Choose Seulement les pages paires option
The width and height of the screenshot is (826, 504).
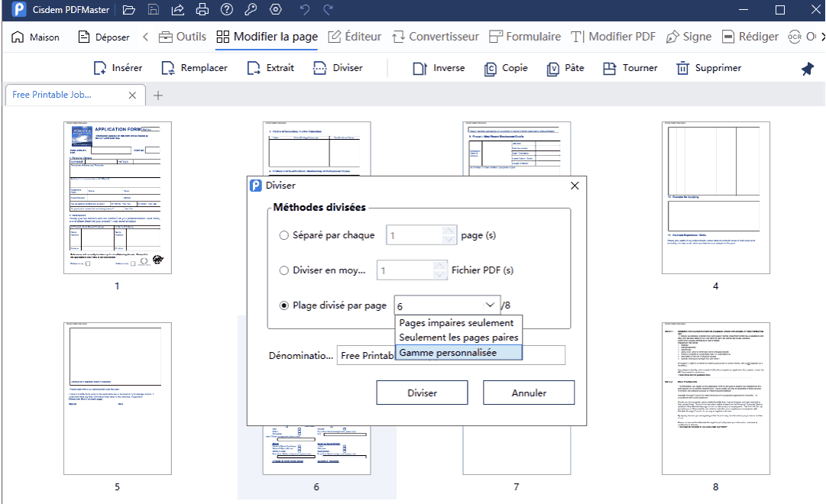(458, 338)
